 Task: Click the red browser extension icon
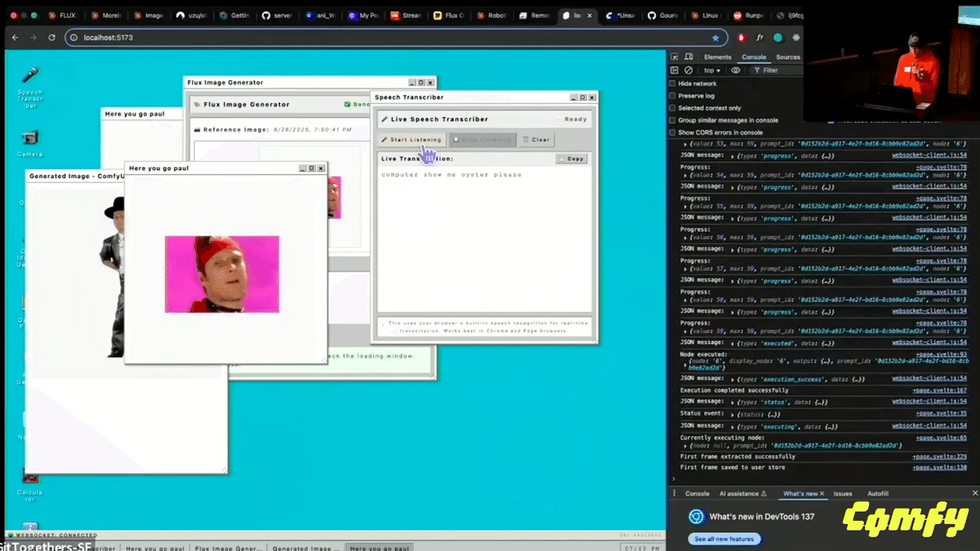[x=742, y=38]
